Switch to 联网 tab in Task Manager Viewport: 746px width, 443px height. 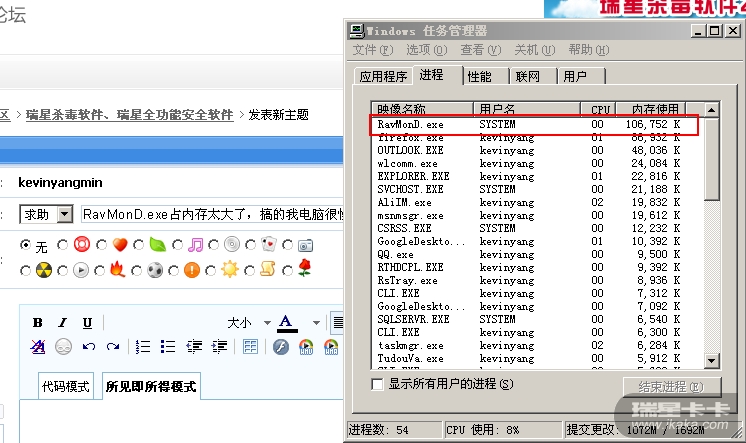pyautogui.click(x=533, y=76)
